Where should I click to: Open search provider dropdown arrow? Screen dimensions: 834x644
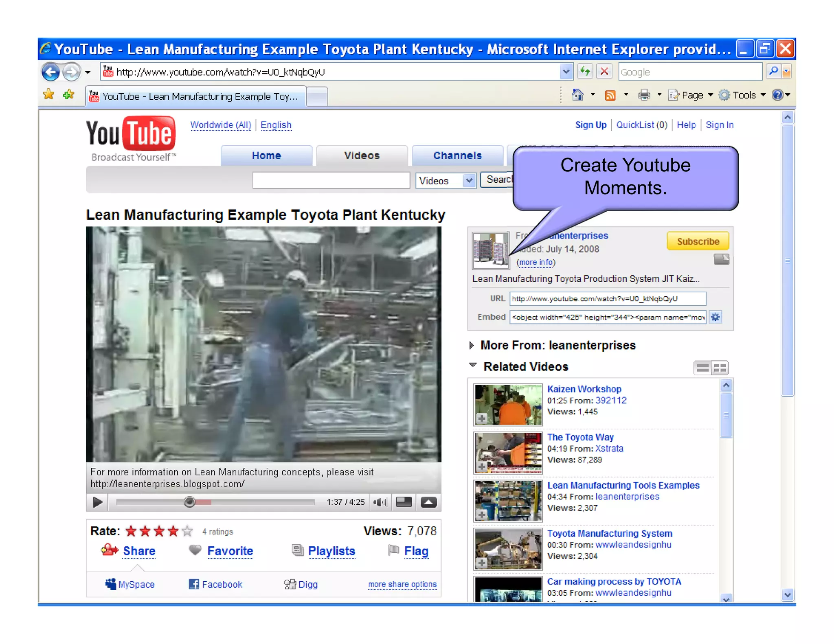point(787,72)
